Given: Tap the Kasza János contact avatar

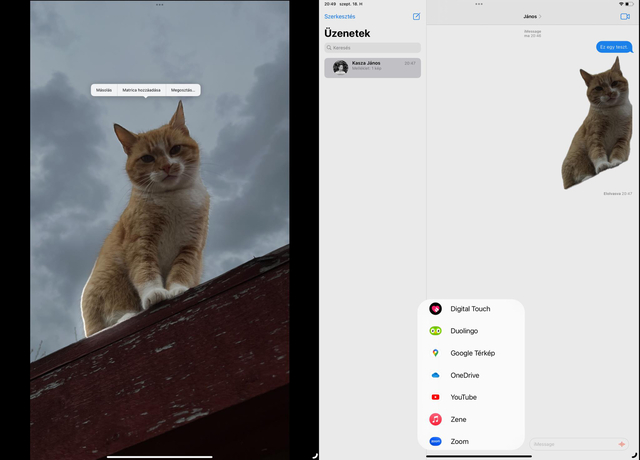Looking at the screenshot, I should pos(340,67).
